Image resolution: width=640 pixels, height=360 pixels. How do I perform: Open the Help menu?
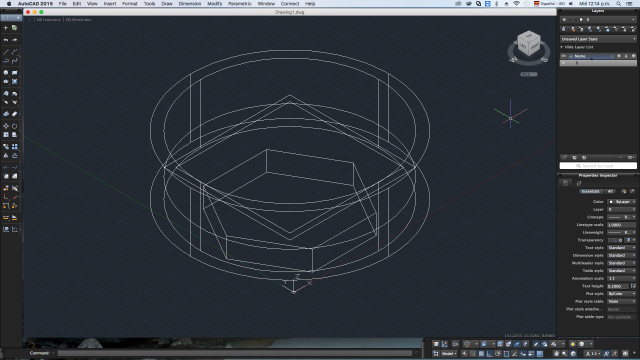click(310, 4)
